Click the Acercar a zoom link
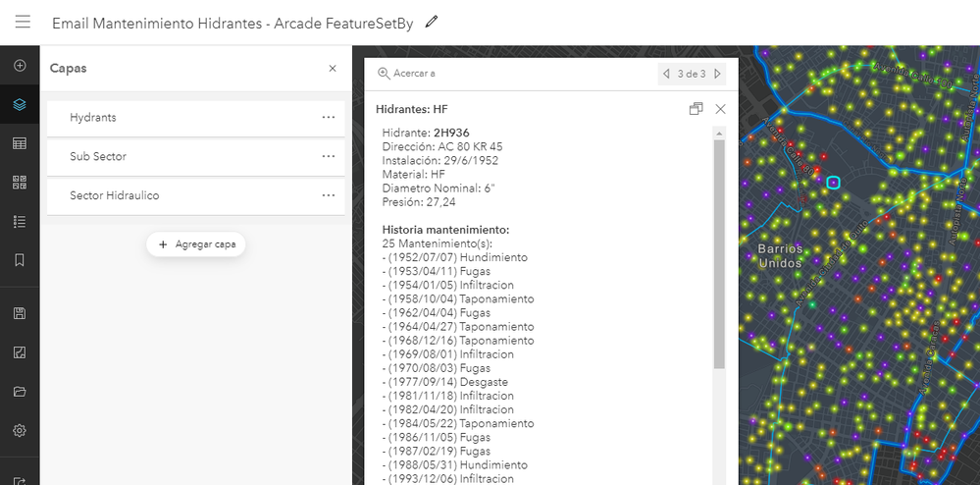The image size is (980, 485). [x=406, y=74]
